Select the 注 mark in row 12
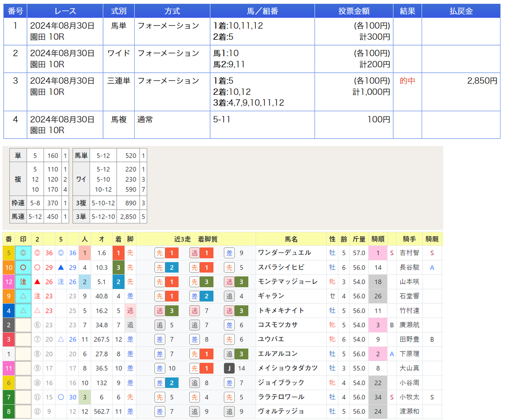 coord(23,282)
